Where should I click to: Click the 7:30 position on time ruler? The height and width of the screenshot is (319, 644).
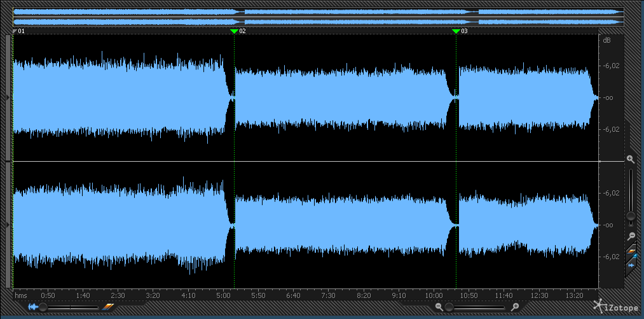click(329, 295)
